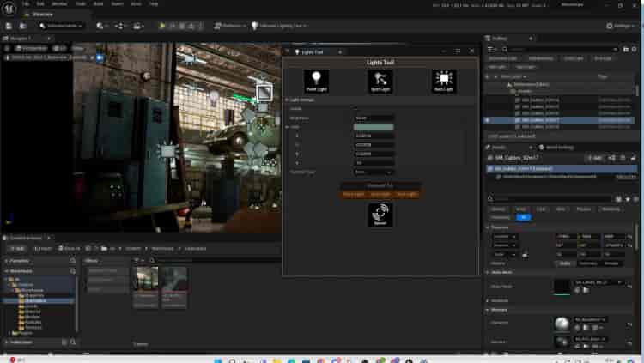Set Mobility to Movable
The width and height of the screenshot is (644, 363).
coord(611,263)
